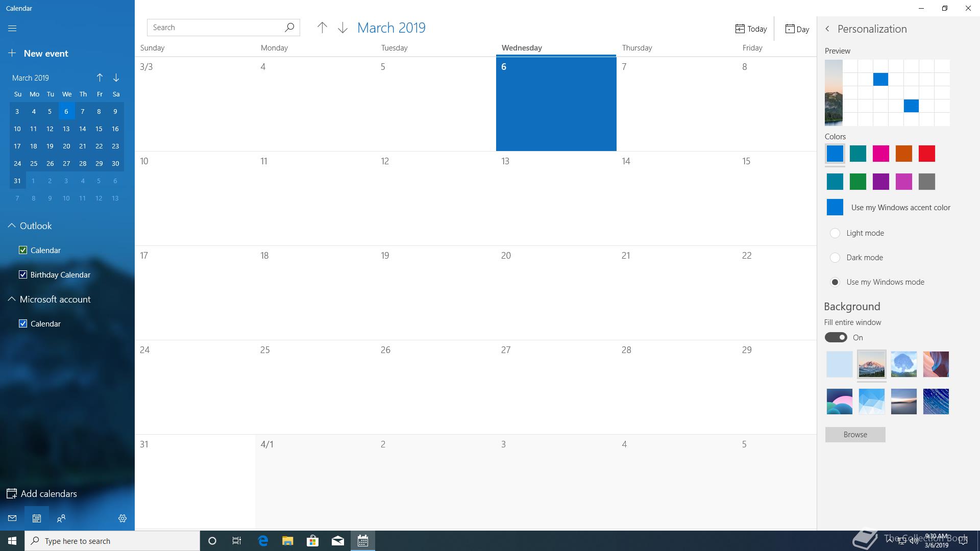Select Dark mode radio button
Viewport: 980px width, 551px height.
click(835, 258)
